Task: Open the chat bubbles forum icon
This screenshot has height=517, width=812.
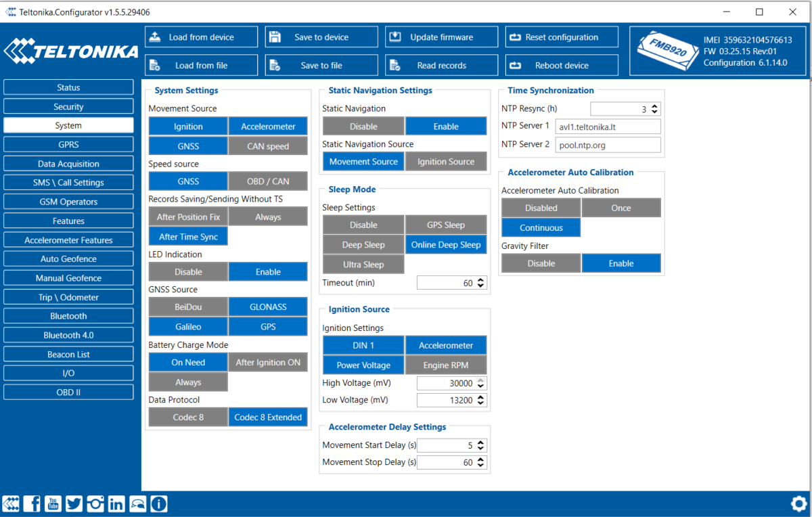Action: click(138, 503)
